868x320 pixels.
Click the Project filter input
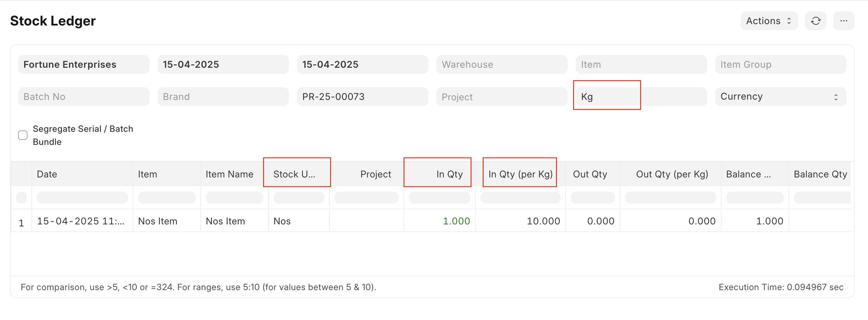(x=501, y=97)
